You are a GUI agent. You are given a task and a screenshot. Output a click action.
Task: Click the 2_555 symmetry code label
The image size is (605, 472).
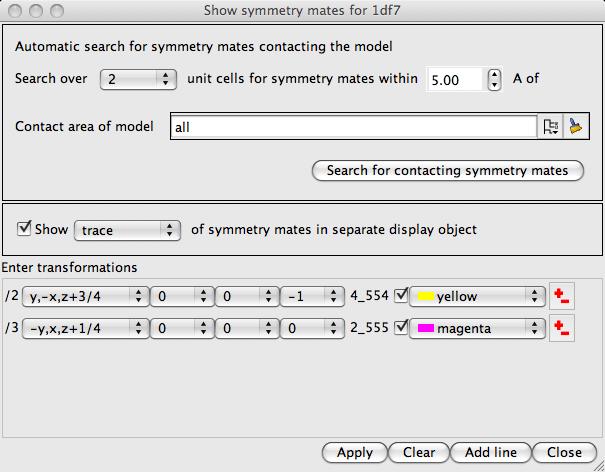tap(369, 328)
